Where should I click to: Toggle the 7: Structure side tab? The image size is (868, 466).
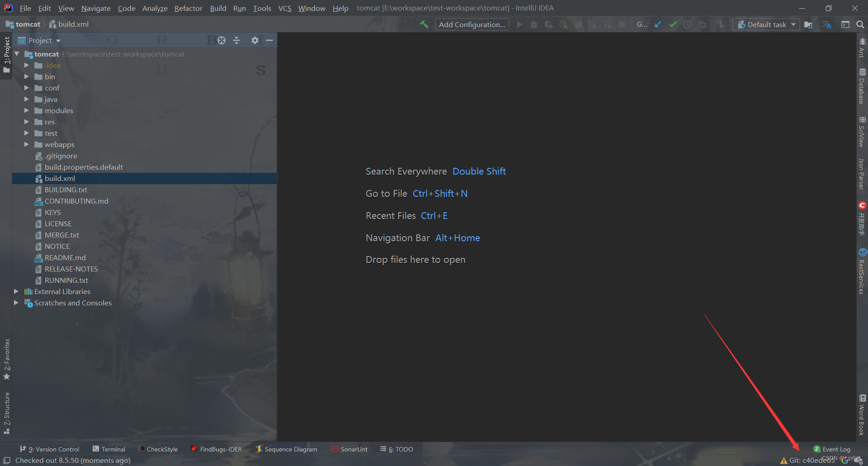point(6,413)
